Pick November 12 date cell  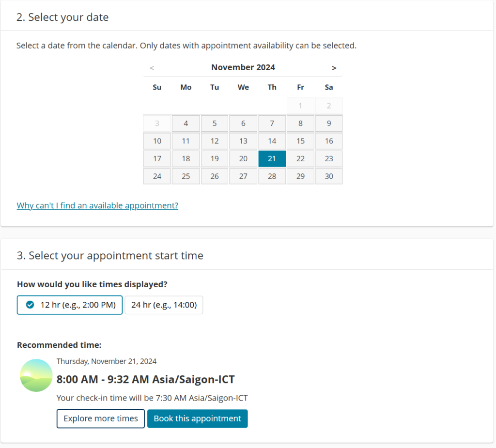tap(215, 141)
